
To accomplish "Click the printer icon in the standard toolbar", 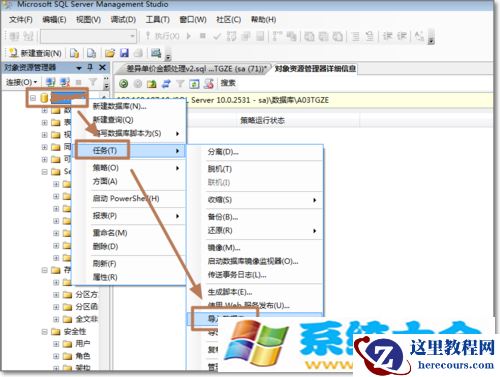I will tap(138, 53).
